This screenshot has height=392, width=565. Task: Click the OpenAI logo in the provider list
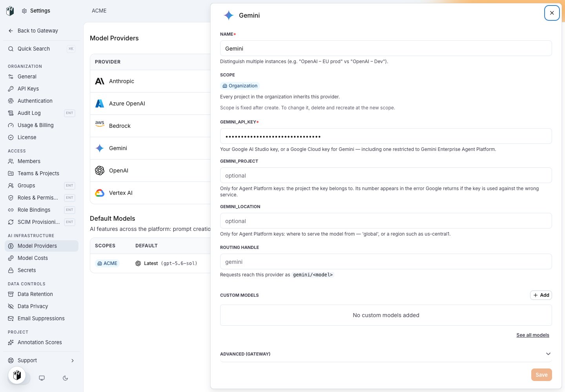[100, 171]
